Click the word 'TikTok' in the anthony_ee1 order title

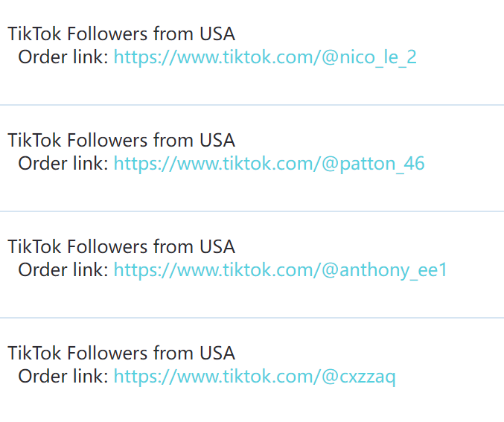point(34,246)
